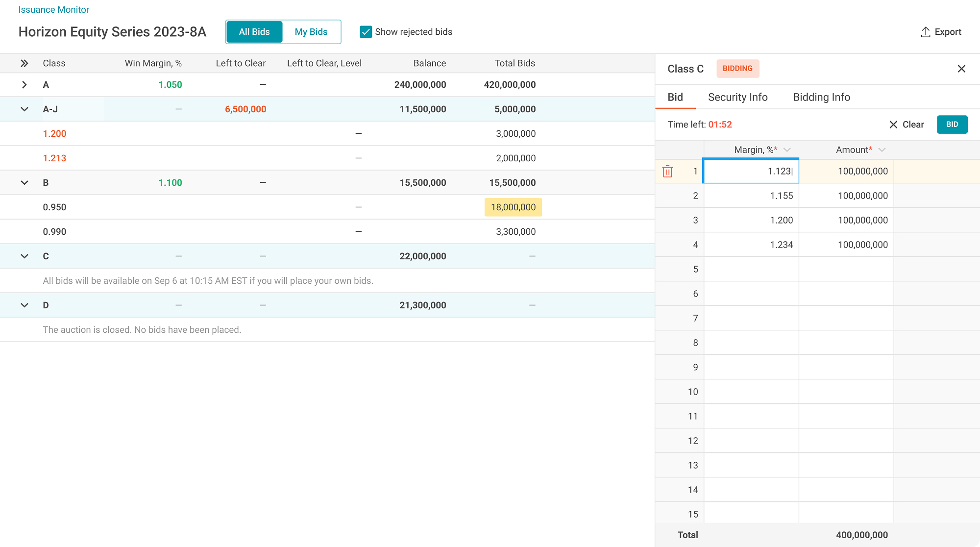Switch to My Bids toggle
The height and width of the screenshot is (547, 980).
tap(311, 32)
